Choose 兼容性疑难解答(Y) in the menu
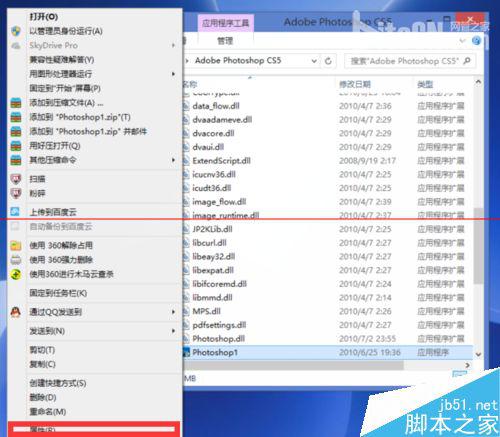The width and height of the screenshot is (500, 437). click(62, 60)
